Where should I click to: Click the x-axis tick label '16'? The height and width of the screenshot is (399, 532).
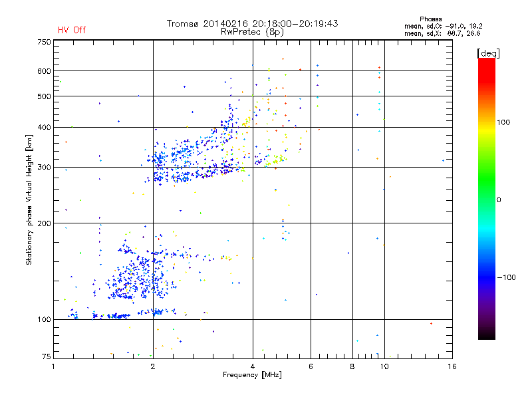click(452, 366)
